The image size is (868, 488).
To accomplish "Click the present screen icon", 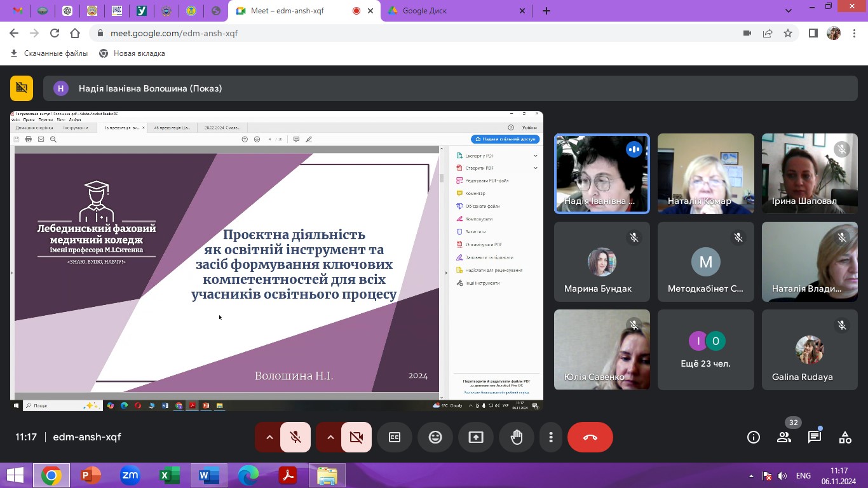I will (x=476, y=437).
